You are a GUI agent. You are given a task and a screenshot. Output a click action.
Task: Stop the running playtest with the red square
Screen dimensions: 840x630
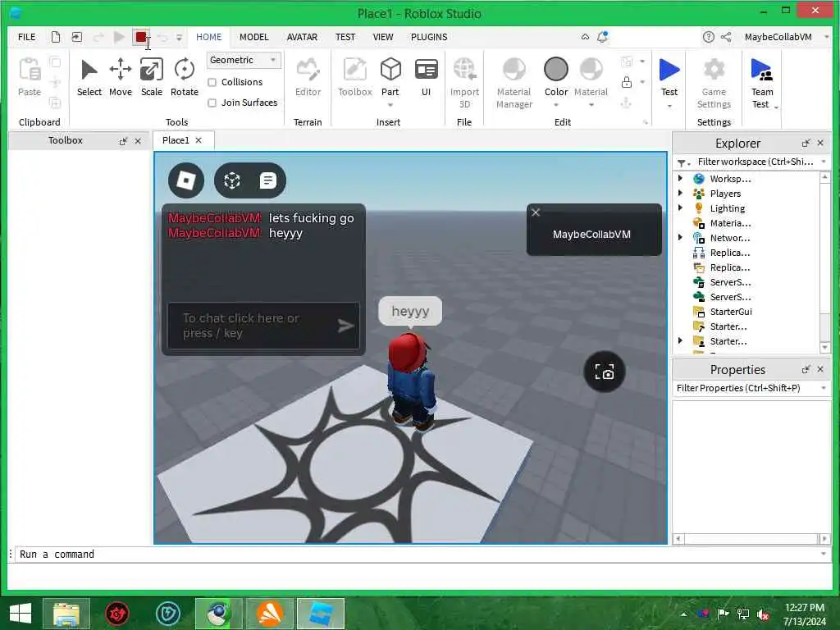click(x=141, y=37)
